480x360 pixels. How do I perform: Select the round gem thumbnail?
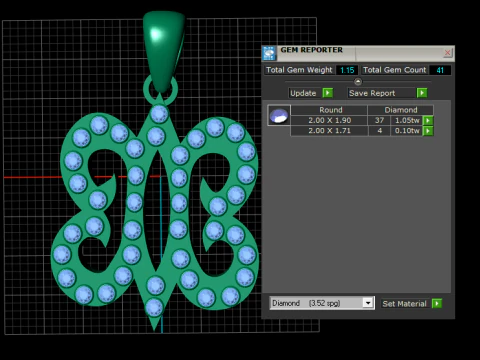pos(279,115)
